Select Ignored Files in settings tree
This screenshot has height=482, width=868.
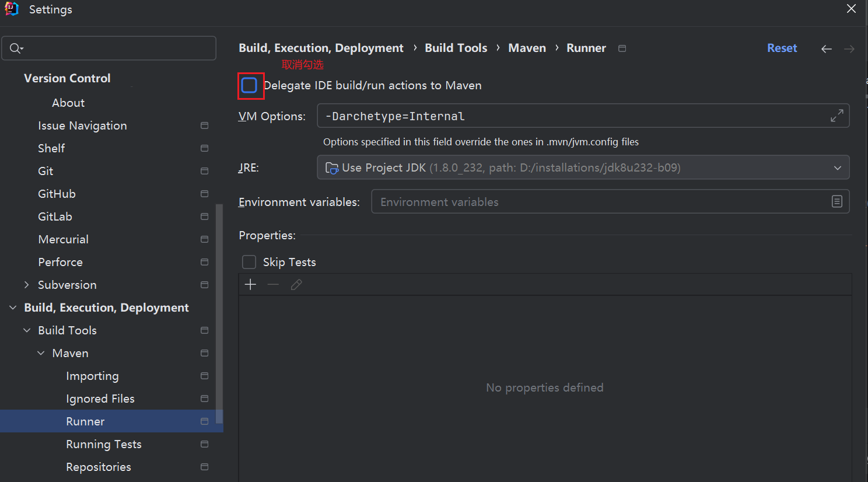pyautogui.click(x=100, y=399)
